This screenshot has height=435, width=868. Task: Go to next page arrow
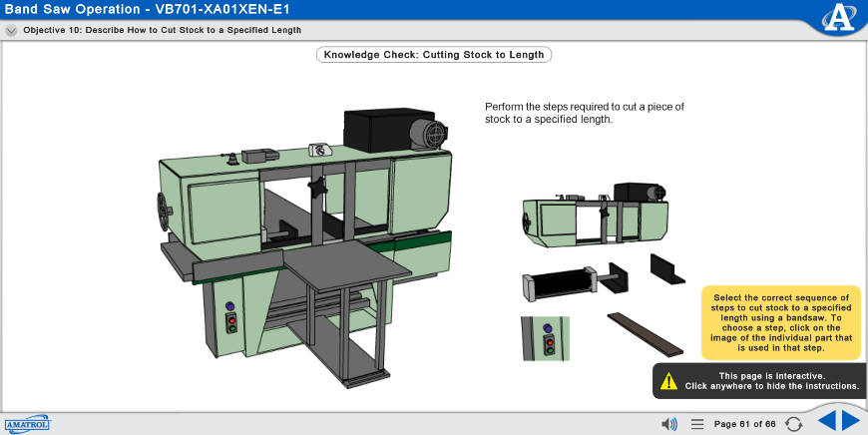pyautogui.click(x=851, y=421)
